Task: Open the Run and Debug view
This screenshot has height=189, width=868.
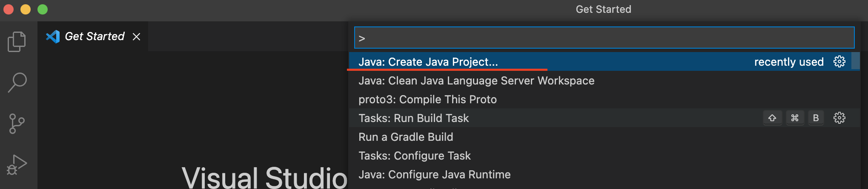Action: click(x=17, y=165)
